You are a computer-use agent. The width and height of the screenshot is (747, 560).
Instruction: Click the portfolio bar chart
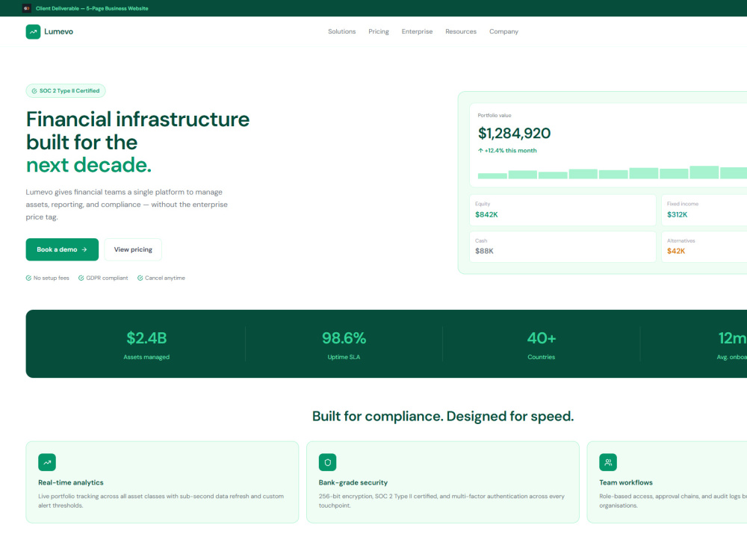pos(613,172)
